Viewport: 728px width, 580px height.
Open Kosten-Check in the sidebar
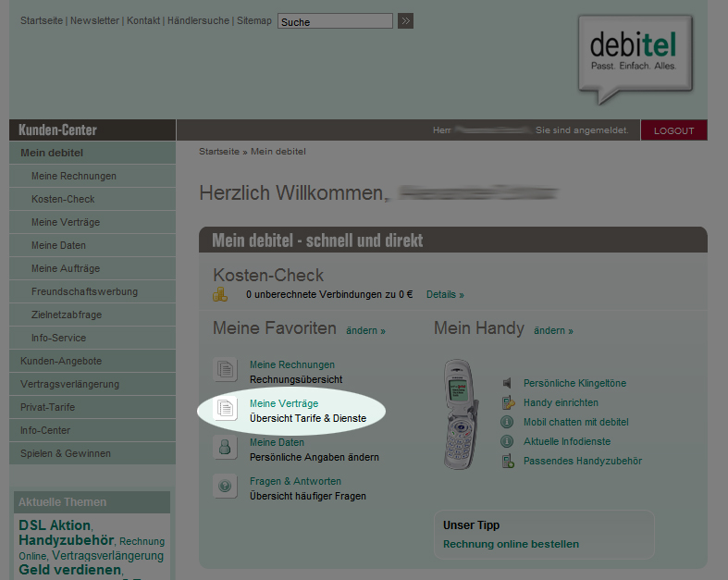coord(63,199)
